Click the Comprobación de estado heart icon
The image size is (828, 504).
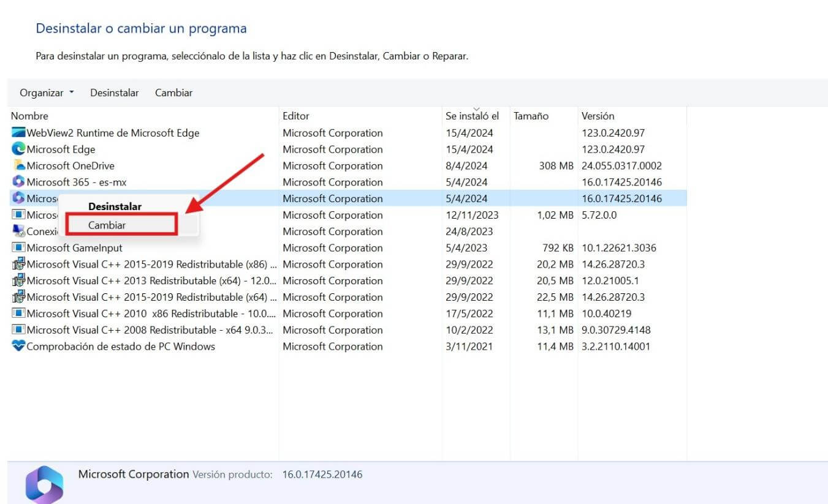[x=17, y=346]
